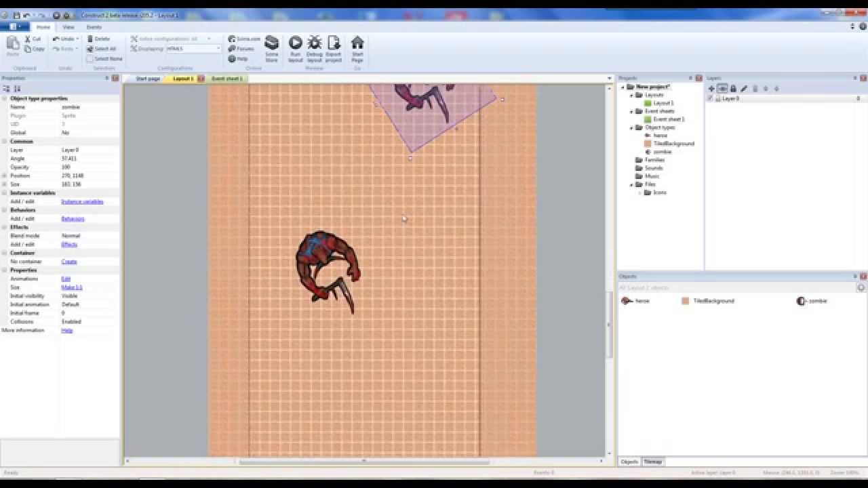Viewport: 868px width, 488px height.
Task: Expand the Icons folder under Files
Action: (x=639, y=192)
